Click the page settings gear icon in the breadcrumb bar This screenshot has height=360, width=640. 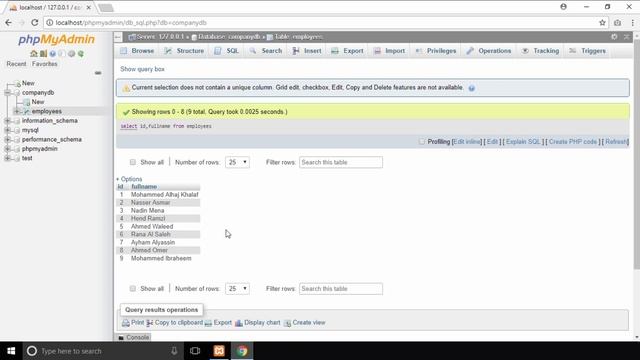(614, 37)
